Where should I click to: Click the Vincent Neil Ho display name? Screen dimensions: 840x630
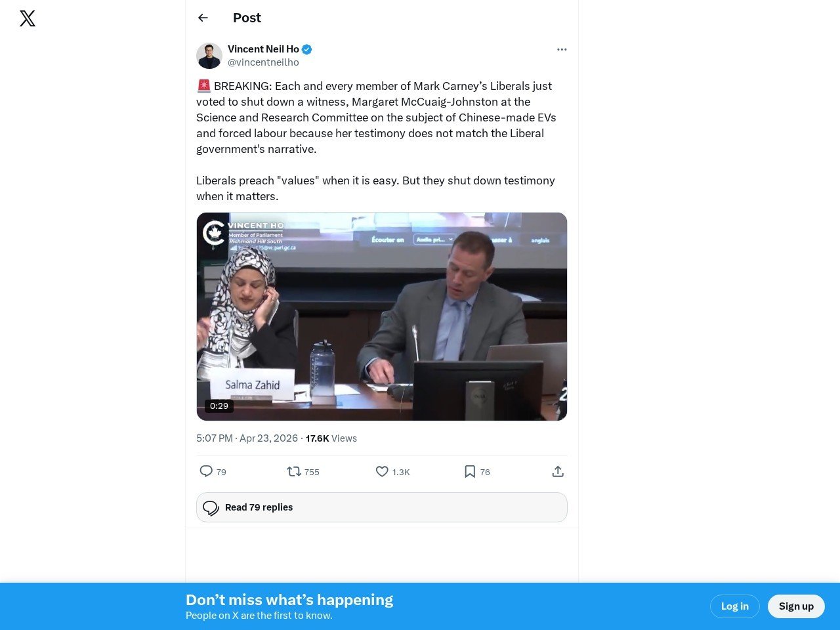[263, 49]
